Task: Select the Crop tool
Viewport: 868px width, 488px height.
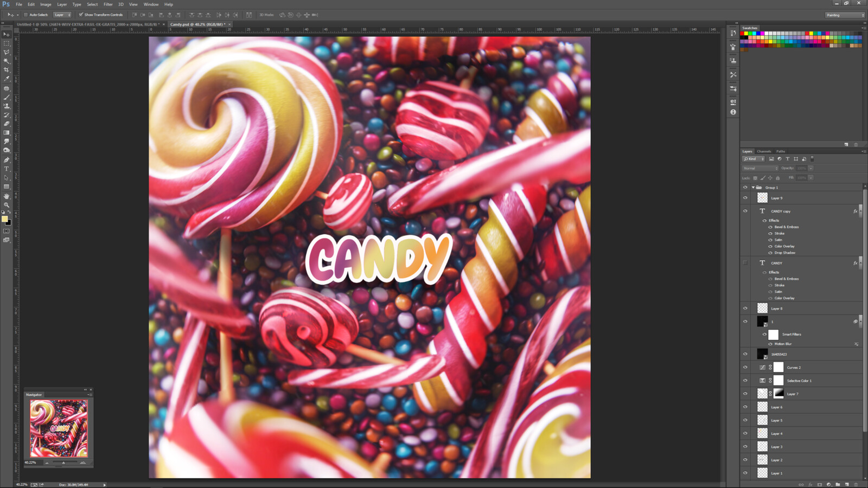Action: point(7,70)
